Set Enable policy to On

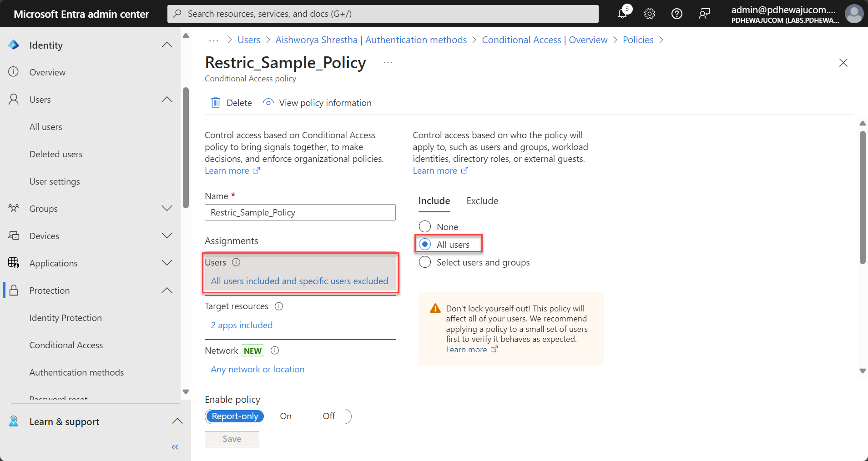coord(286,416)
